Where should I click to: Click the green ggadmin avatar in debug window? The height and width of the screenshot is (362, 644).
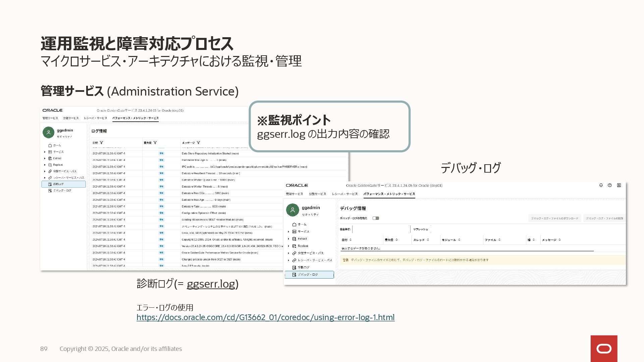pyautogui.click(x=292, y=210)
